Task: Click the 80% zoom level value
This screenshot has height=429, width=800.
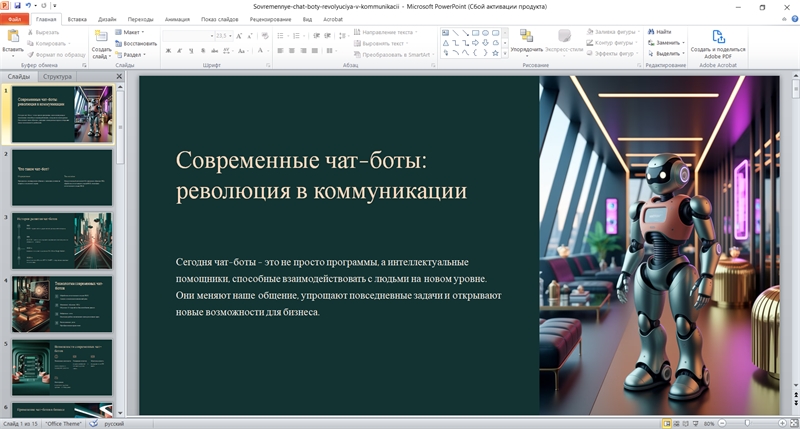Action: 709,423
